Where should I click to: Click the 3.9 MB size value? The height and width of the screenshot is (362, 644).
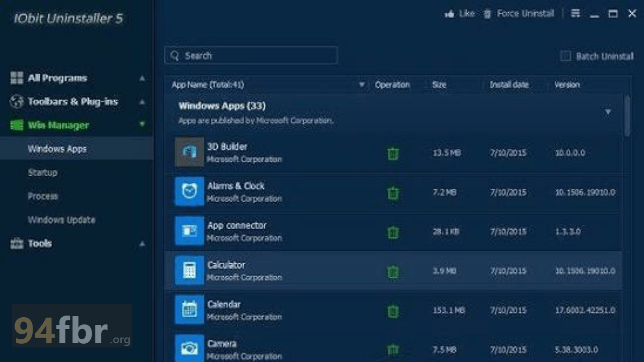click(445, 271)
